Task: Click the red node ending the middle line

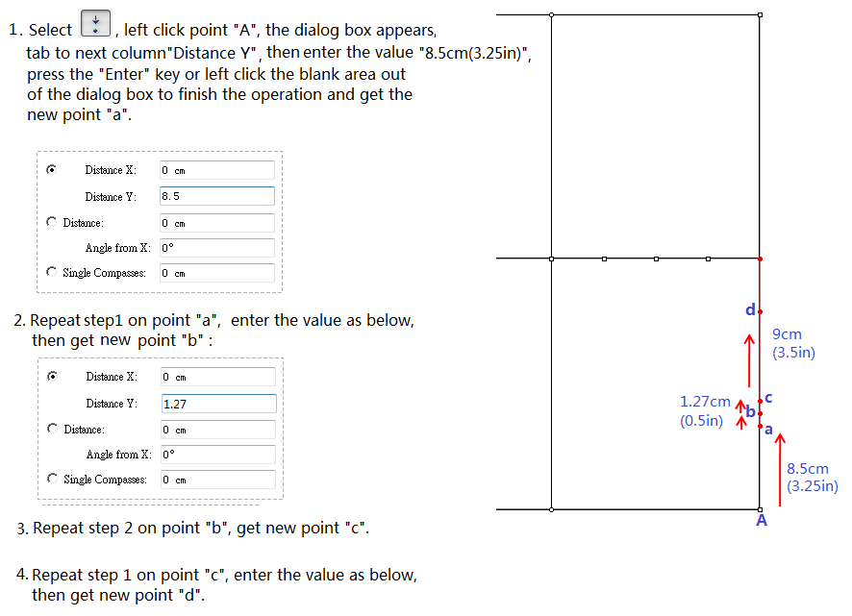Action: tap(760, 259)
